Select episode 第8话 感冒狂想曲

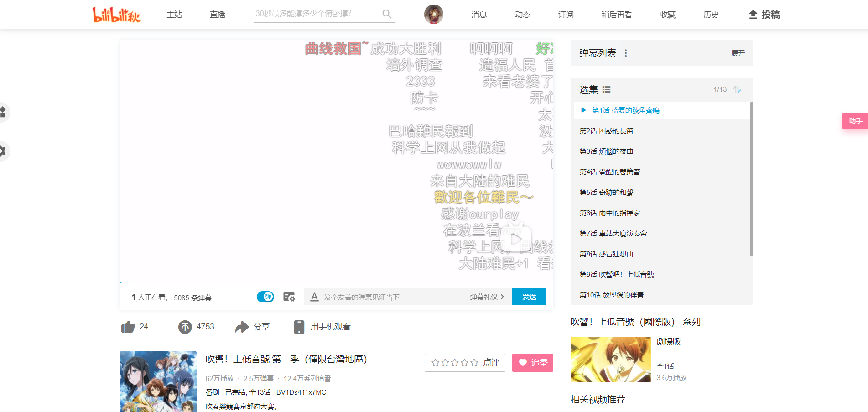click(661, 254)
